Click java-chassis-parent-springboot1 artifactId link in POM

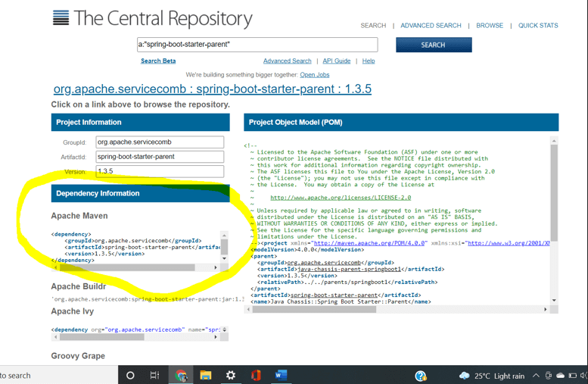coord(349,269)
